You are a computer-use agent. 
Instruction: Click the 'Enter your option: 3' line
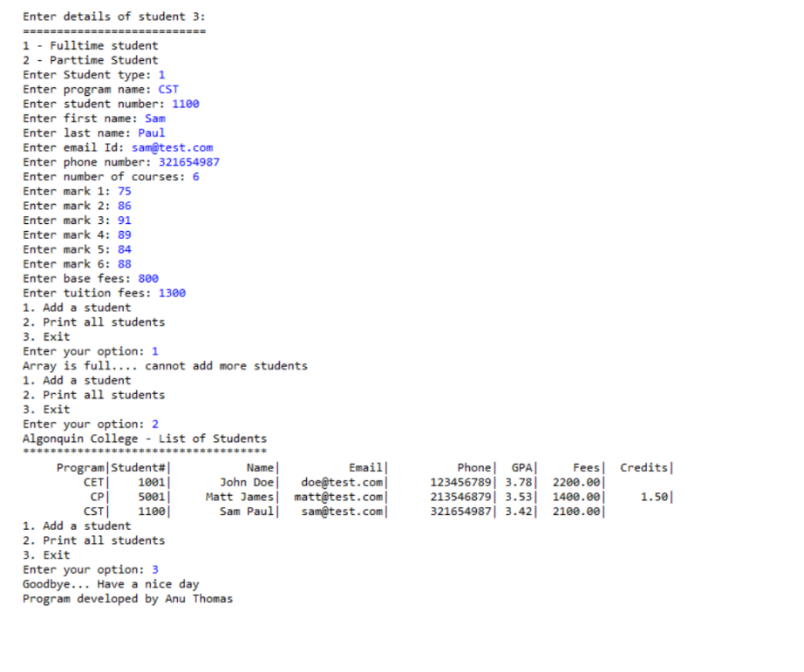(x=90, y=569)
